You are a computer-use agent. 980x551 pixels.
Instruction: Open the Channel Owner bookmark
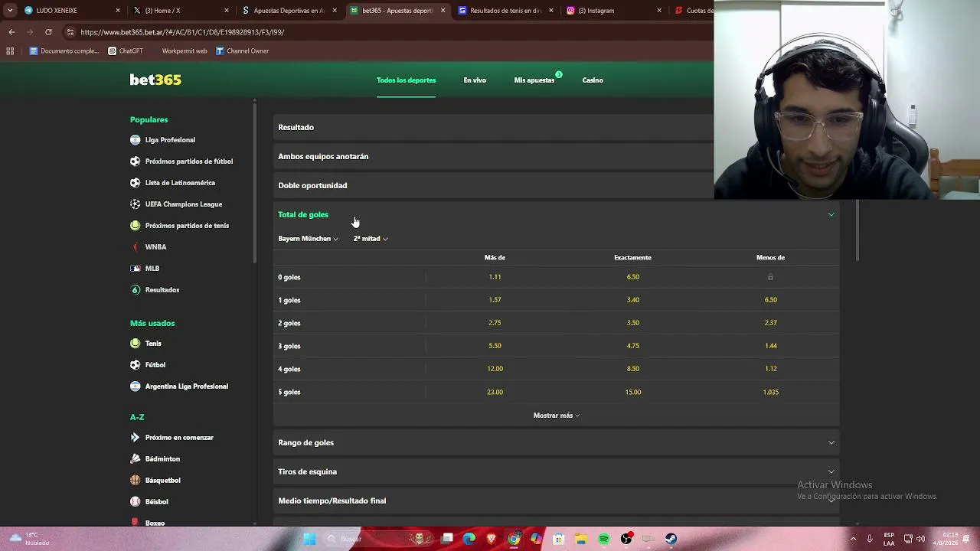[242, 51]
